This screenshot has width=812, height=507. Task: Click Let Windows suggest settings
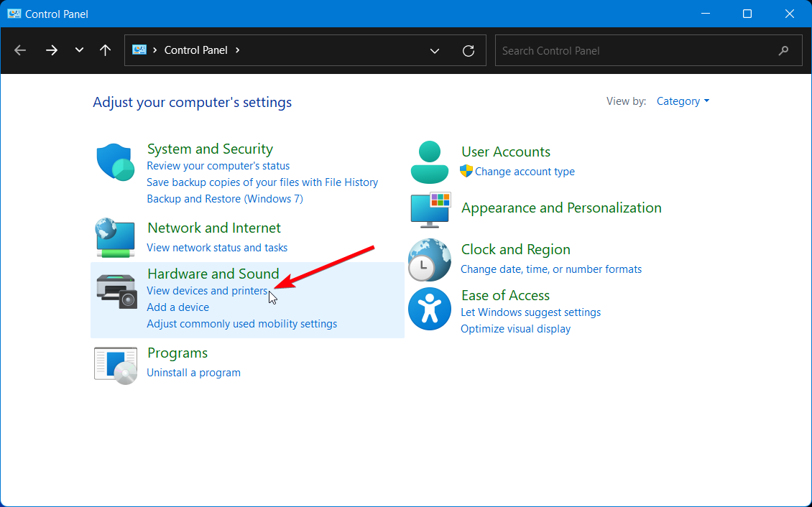click(531, 312)
